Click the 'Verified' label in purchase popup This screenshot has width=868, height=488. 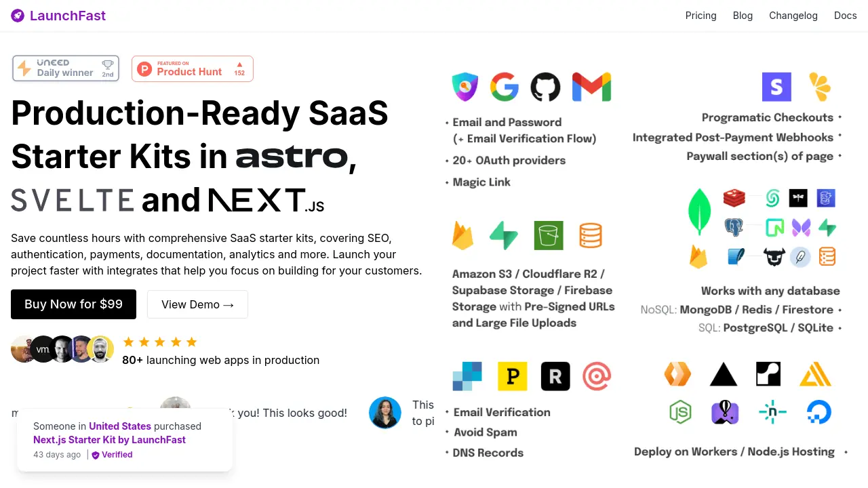click(117, 455)
